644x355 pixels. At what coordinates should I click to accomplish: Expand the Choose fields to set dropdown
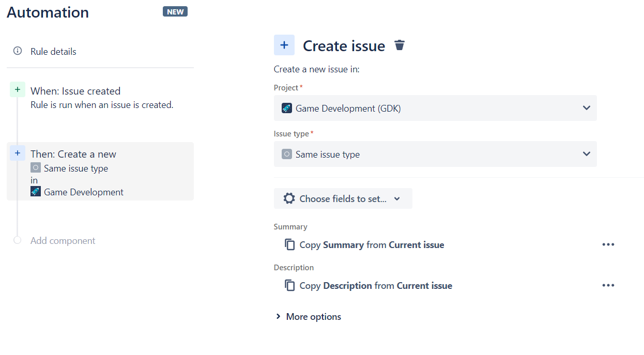click(x=343, y=198)
